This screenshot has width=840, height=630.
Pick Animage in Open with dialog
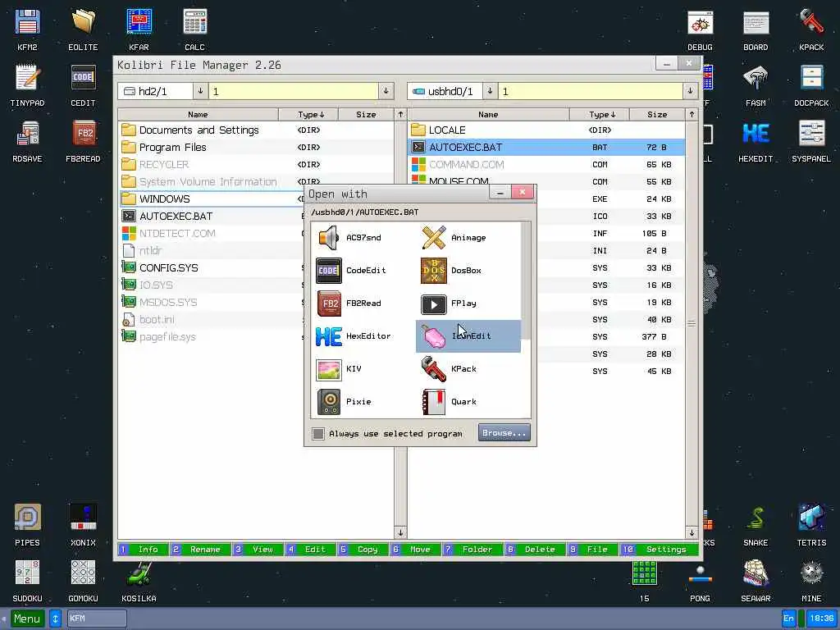point(468,238)
